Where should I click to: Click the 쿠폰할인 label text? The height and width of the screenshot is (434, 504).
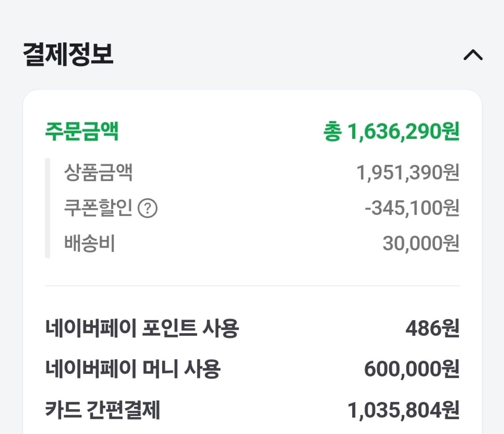coord(98,208)
